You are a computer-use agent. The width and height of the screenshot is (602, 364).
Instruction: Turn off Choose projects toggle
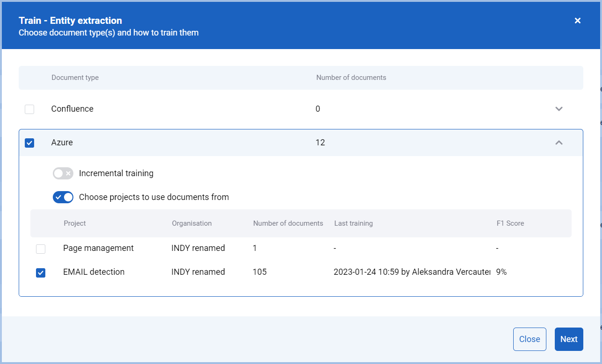tap(63, 197)
